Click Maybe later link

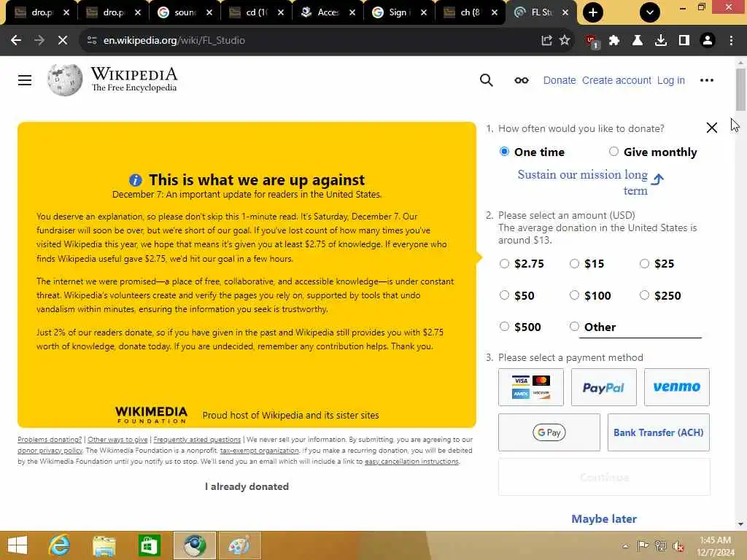click(604, 518)
